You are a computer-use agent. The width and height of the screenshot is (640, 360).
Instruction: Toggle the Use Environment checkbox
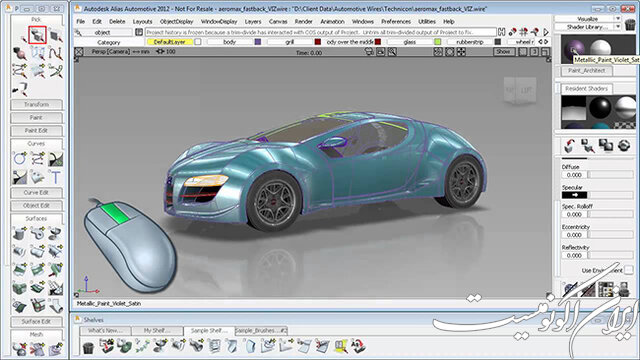(629, 270)
